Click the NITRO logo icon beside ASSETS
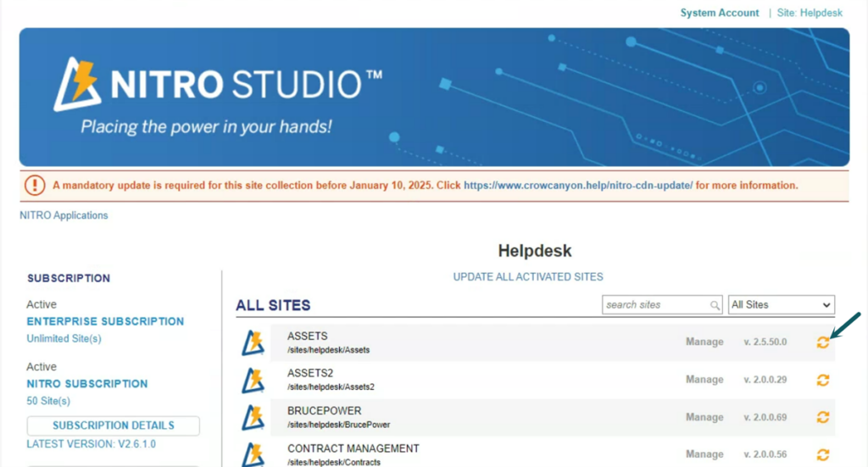868x467 pixels. tap(253, 342)
